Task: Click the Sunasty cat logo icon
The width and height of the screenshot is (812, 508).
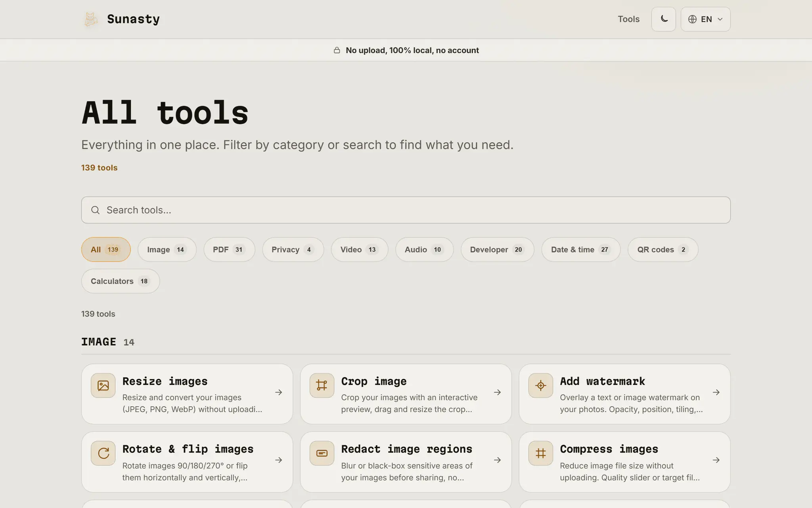Action: pyautogui.click(x=91, y=19)
